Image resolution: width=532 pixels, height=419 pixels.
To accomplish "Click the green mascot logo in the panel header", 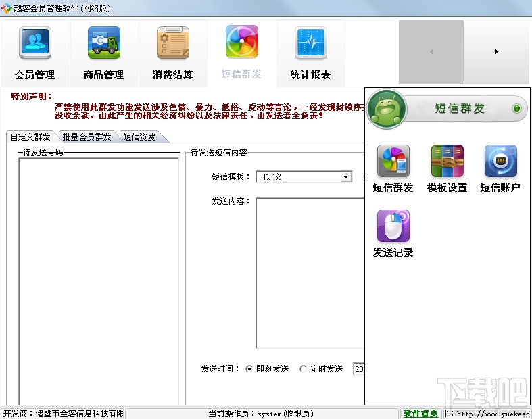I will 387,109.
